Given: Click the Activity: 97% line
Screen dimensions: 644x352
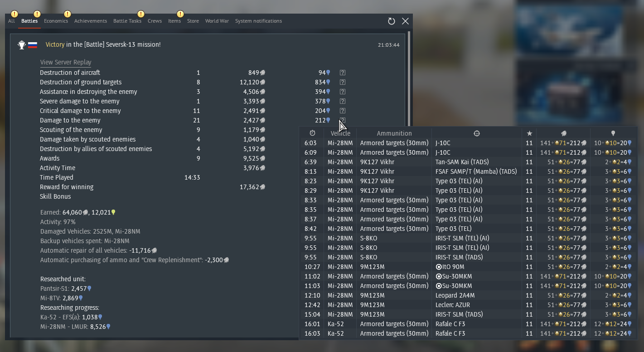Looking at the screenshot, I should click(x=58, y=222).
